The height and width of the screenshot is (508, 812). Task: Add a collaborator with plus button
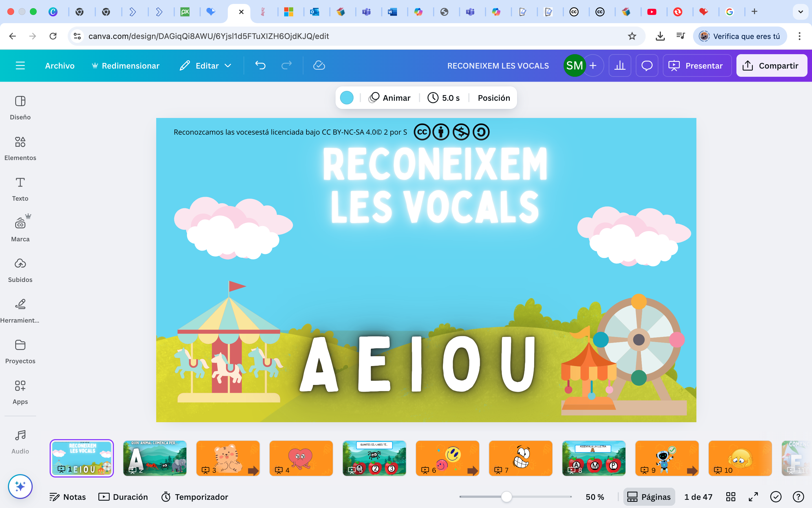tap(593, 65)
